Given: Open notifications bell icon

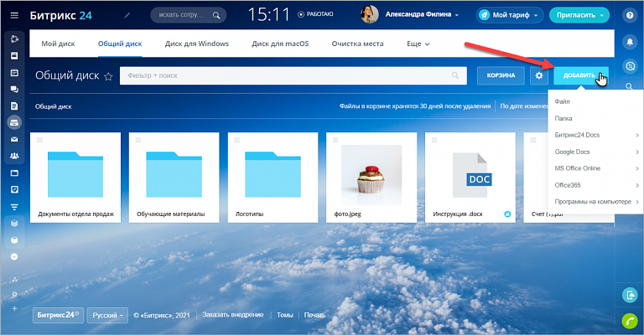Looking at the screenshot, I should 630,41.
